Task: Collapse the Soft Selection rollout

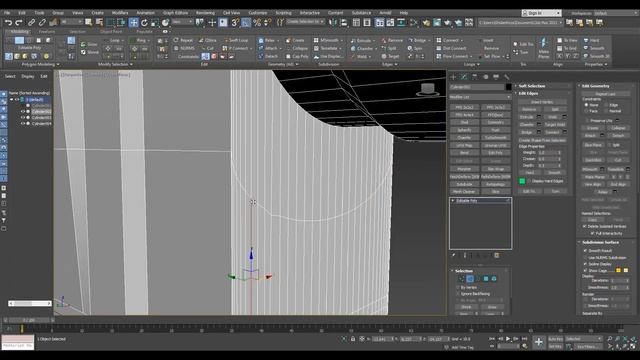Action: [542, 86]
